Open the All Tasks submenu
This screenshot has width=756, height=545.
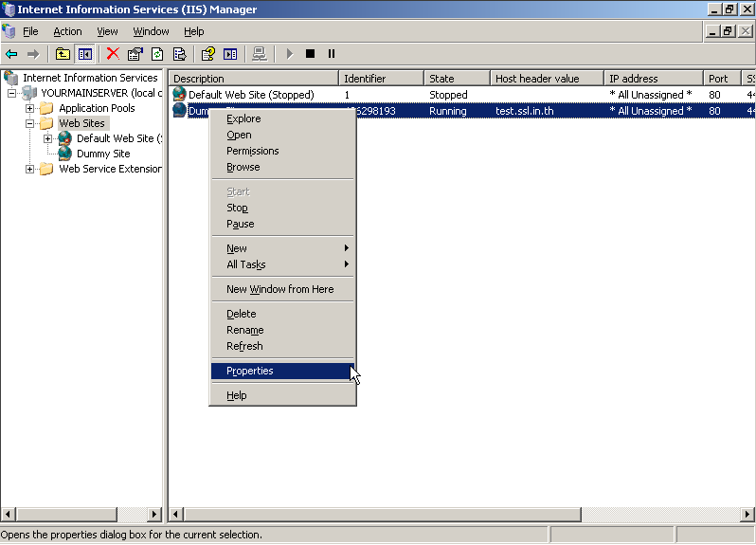246,264
